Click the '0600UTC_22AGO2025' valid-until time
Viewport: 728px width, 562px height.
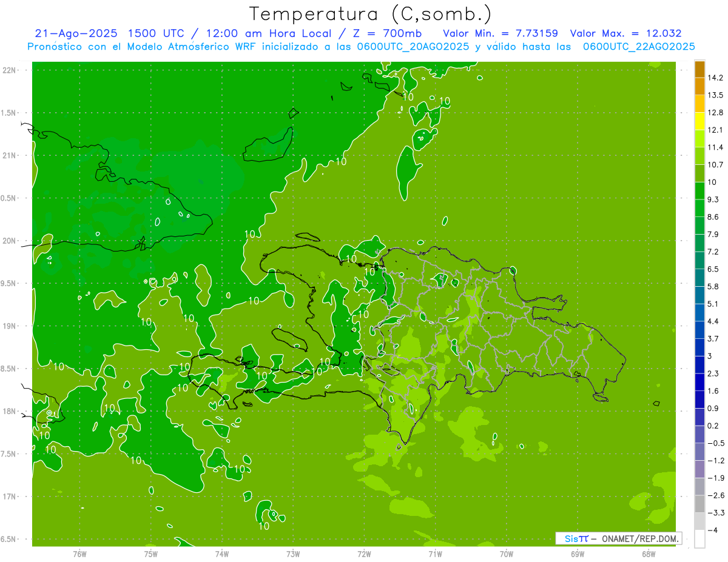pyautogui.click(x=639, y=47)
